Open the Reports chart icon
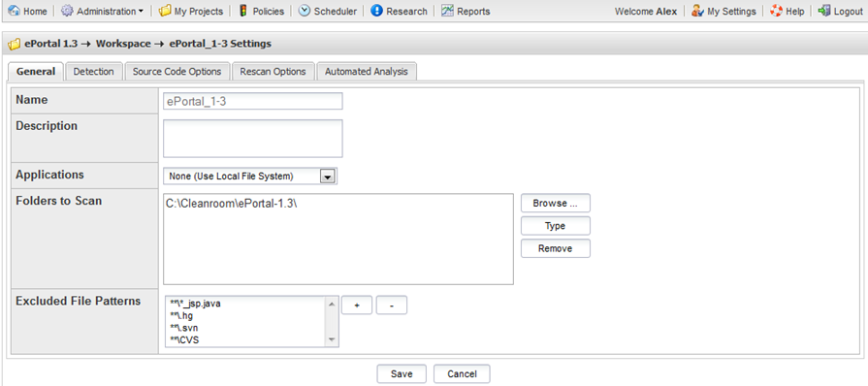This screenshot has width=868, height=386. [x=447, y=11]
